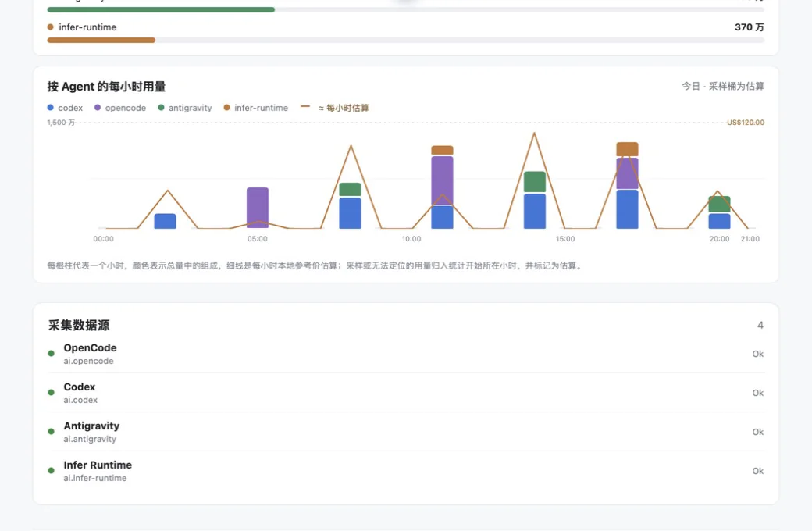This screenshot has height=531, width=812.
Task: Click the Ok status for OpenCode
Action: [757, 354]
